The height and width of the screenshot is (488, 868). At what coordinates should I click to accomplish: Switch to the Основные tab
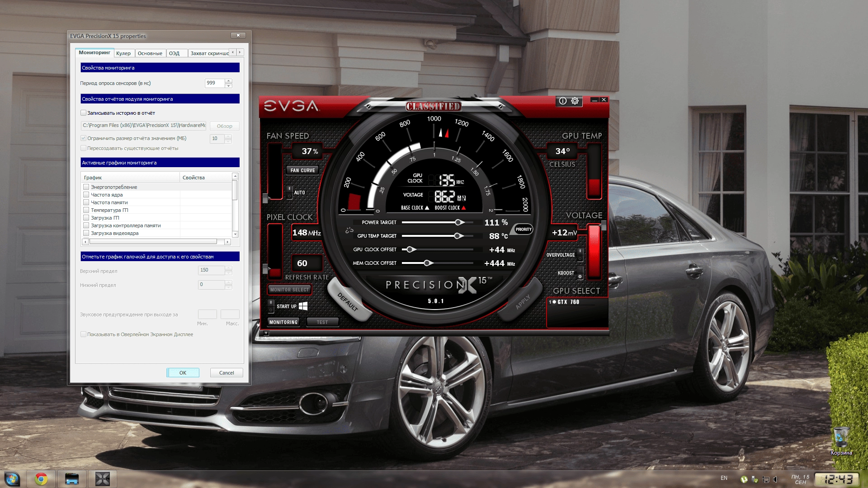150,53
